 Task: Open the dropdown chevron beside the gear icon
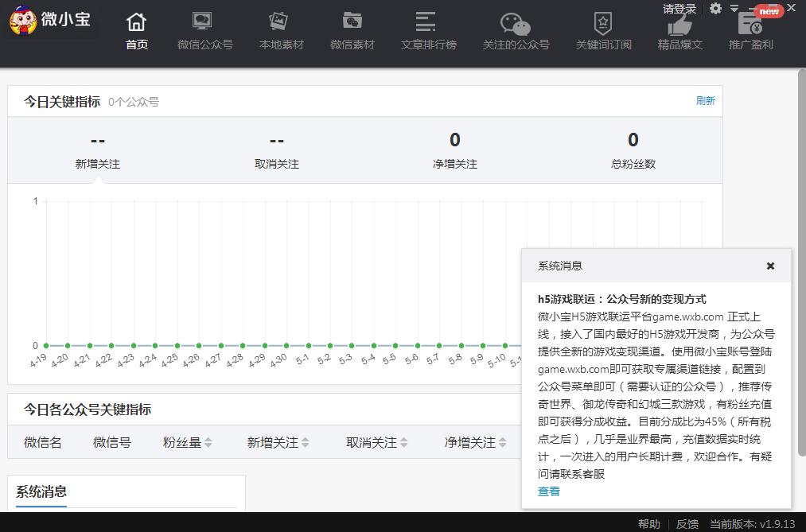point(732,9)
